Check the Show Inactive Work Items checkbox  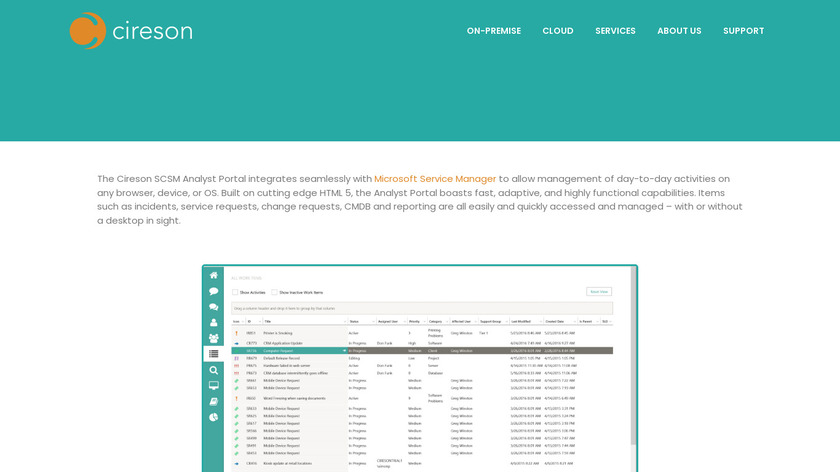click(274, 293)
